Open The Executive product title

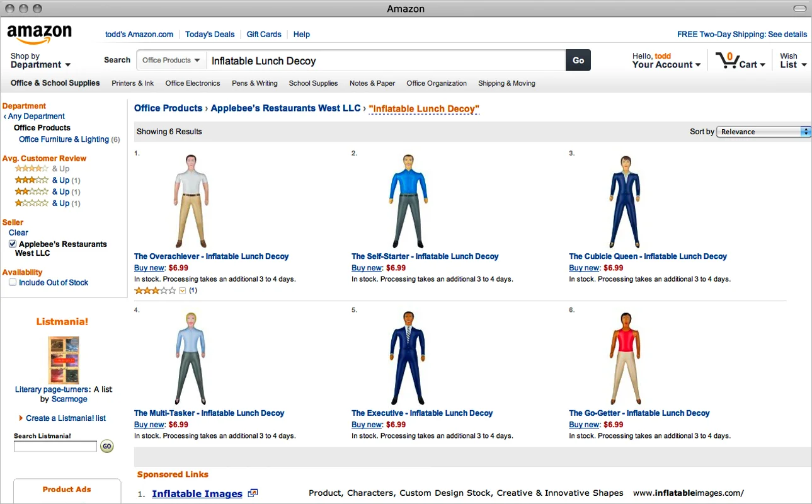pos(422,413)
